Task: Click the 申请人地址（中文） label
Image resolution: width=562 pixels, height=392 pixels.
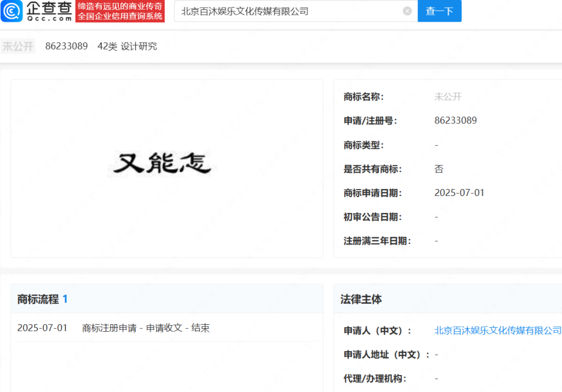Action: pos(386,355)
